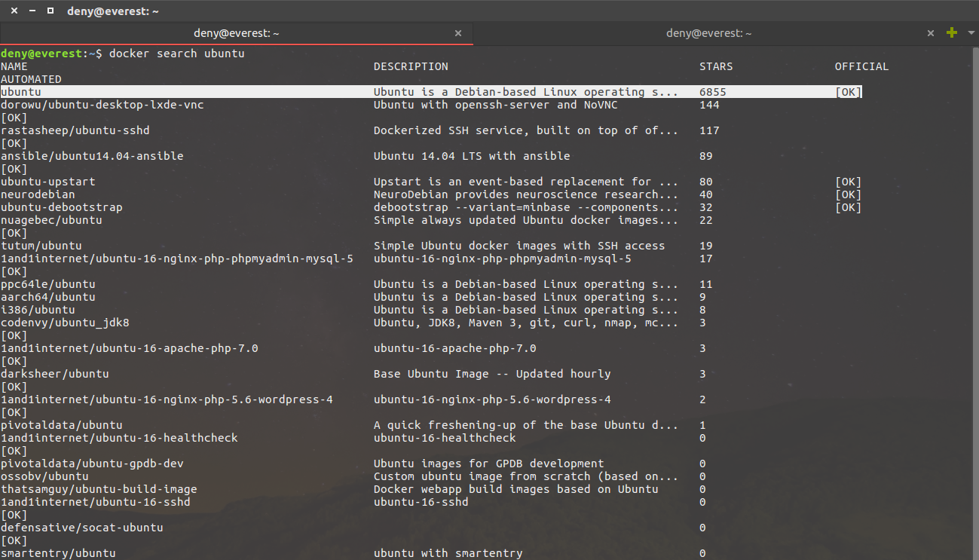
Task: Click the neurodebian search result
Action: pos(36,194)
